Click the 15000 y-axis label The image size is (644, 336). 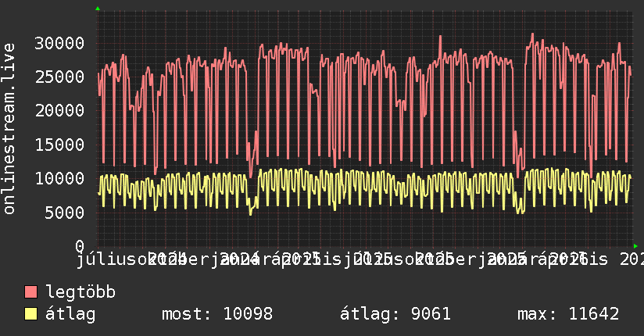pos(59,145)
